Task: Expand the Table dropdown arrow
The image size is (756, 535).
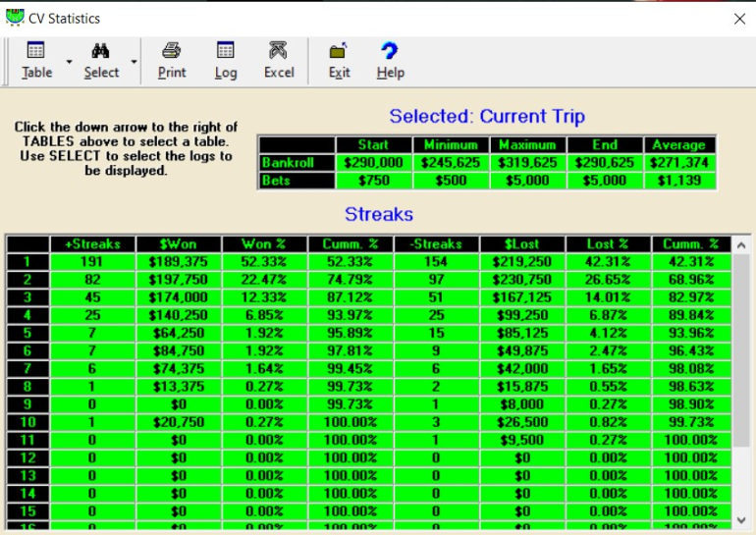Action: (69, 62)
